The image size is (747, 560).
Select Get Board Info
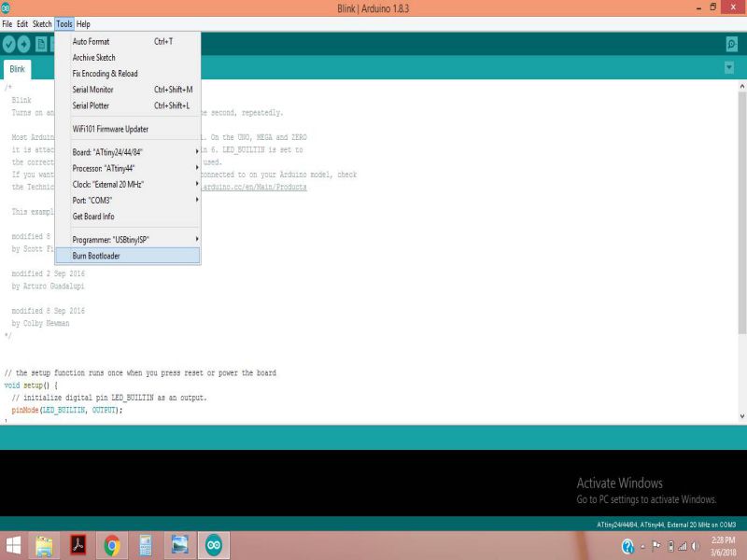128,217
